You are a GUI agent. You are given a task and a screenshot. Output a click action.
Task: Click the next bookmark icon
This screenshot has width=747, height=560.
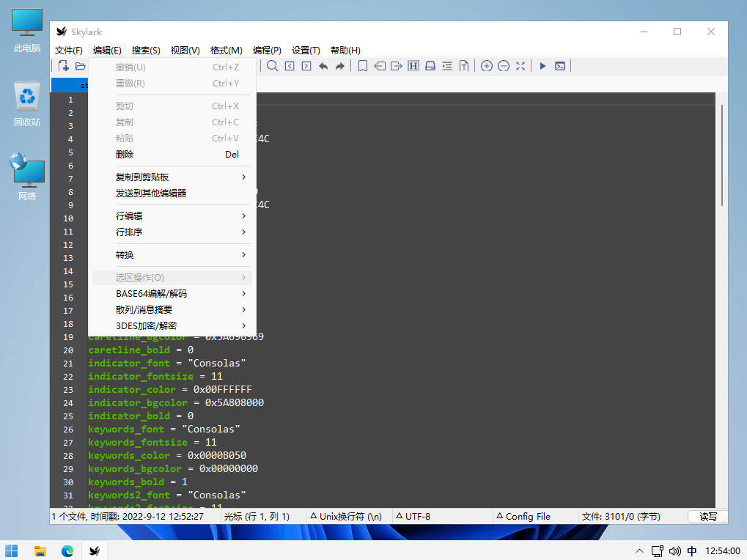397,66
